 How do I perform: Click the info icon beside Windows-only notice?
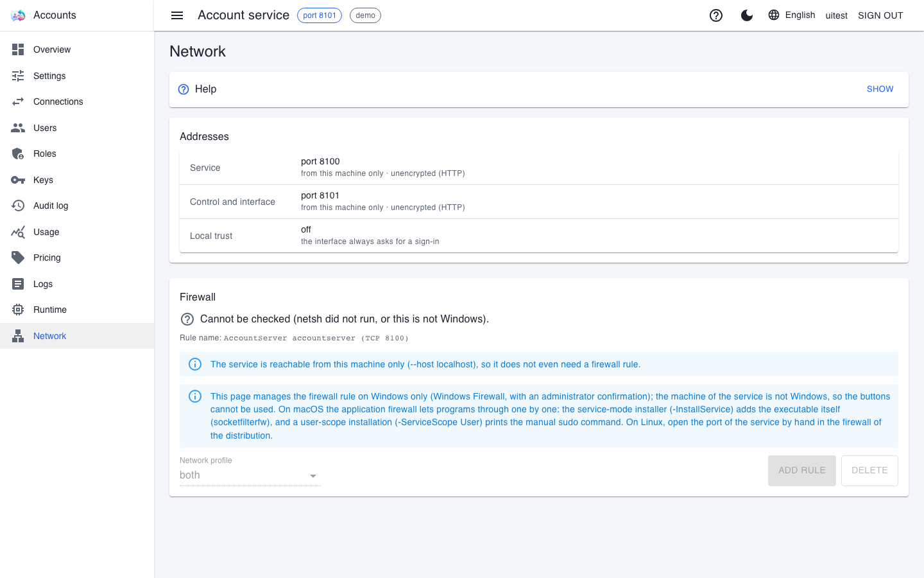tap(195, 396)
